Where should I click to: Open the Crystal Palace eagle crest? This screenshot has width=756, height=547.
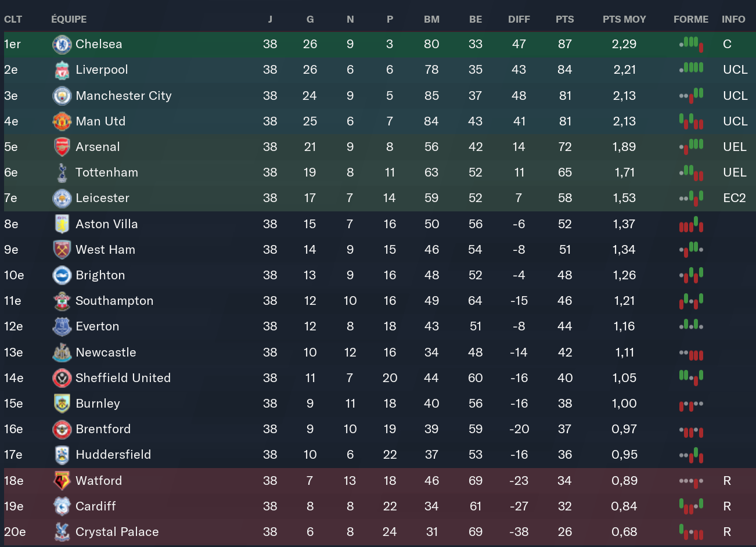pyautogui.click(x=62, y=532)
